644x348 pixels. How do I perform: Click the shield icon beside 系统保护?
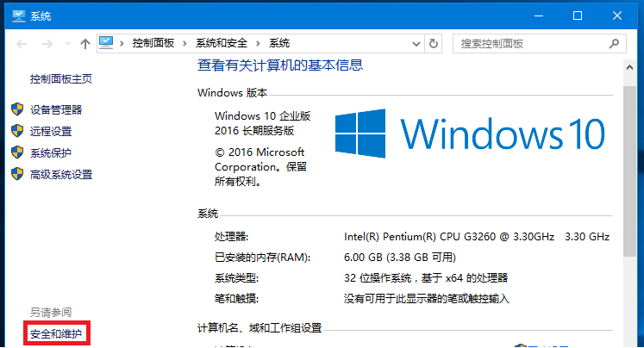pos(17,152)
